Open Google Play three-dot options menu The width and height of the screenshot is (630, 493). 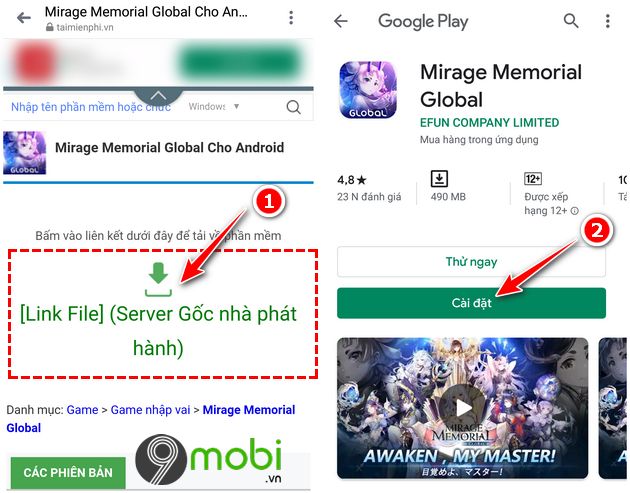608,20
